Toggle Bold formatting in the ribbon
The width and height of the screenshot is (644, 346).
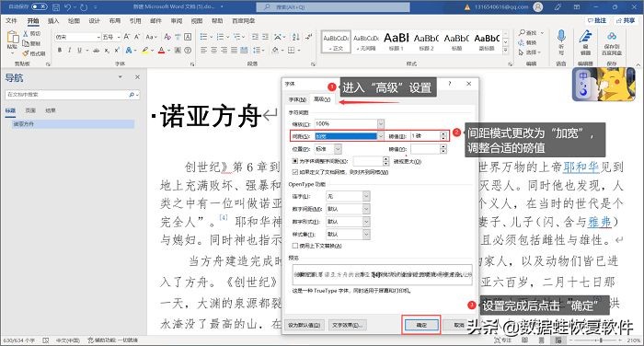[x=60, y=50]
